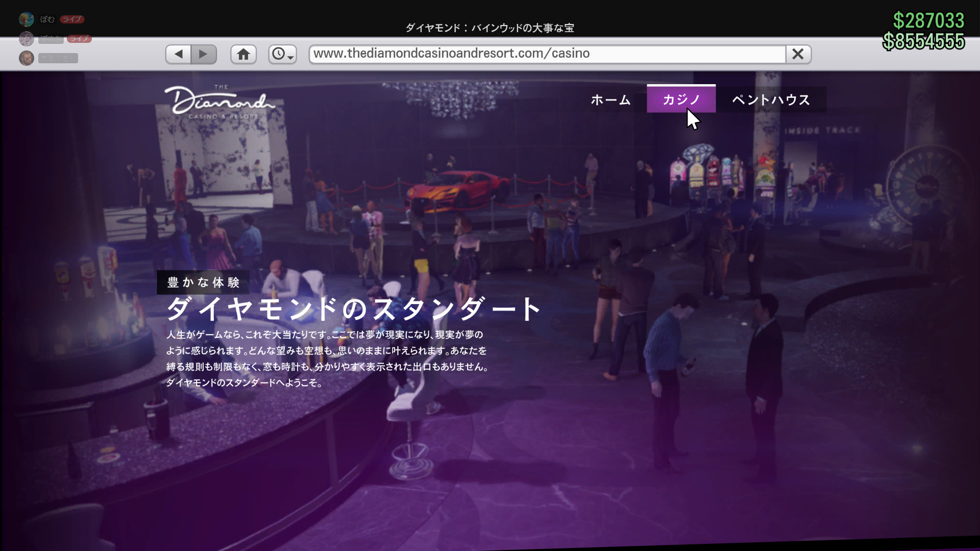980x551 pixels.
Task: Click the page title ダイヤモンド：バインウッドの大事な宝
Action: pos(489,28)
